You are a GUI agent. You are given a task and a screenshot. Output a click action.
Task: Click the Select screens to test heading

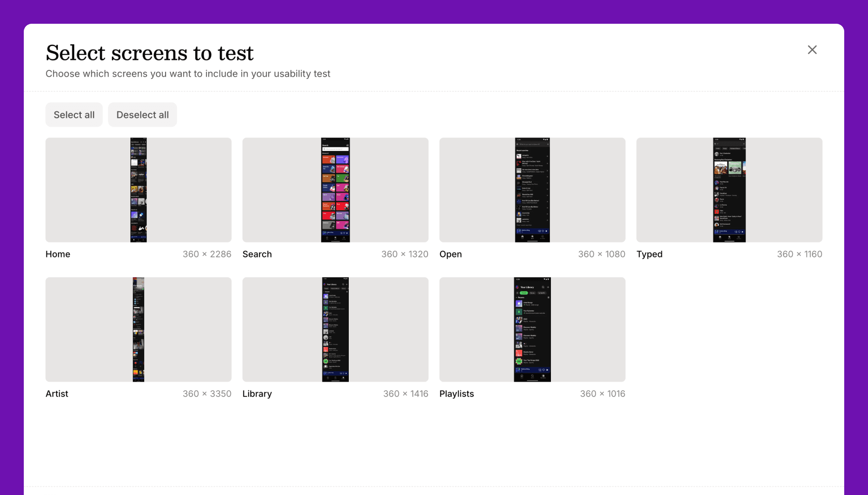pos(150,53)
